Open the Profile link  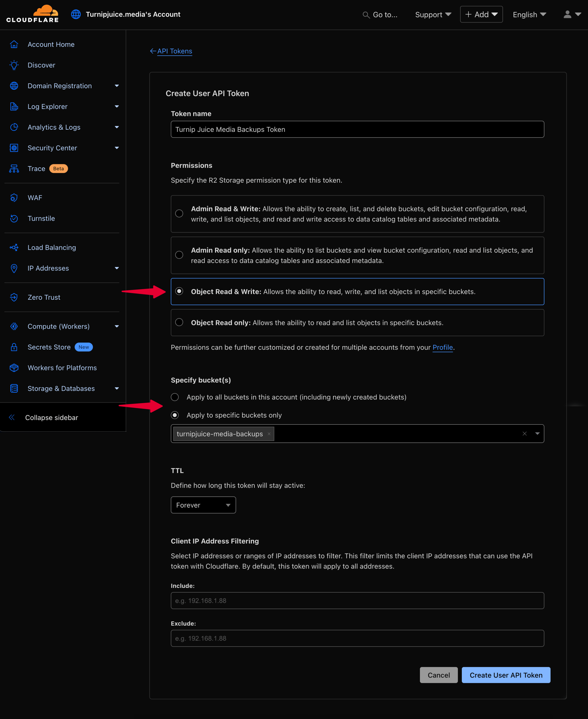pos(442,347)
